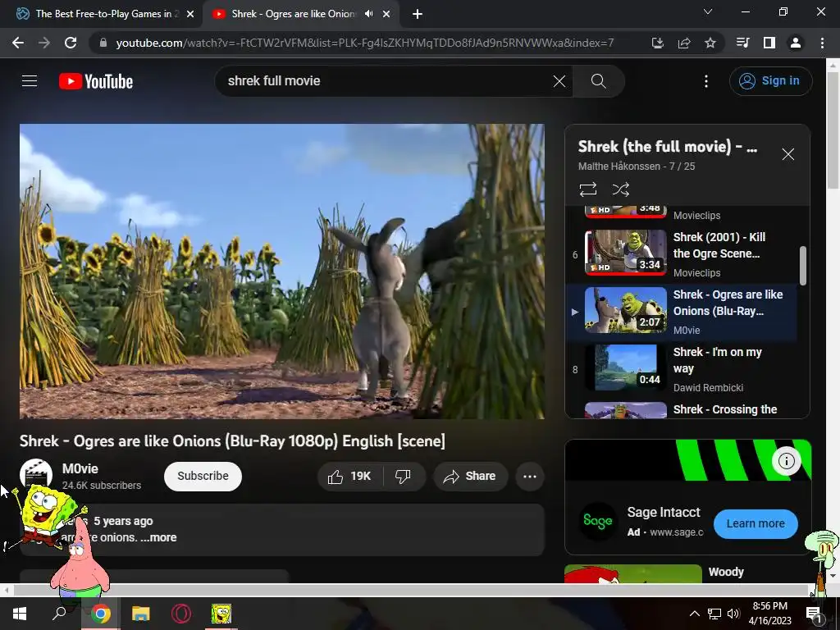Click the video player area
Viewport: 840px width, 630px height.
282,271
